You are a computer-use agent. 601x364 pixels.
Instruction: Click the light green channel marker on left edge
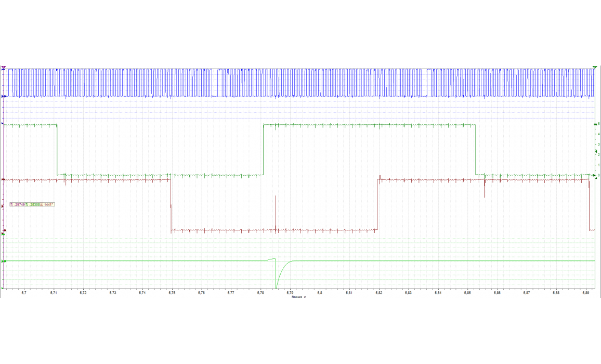pos(4,261)
